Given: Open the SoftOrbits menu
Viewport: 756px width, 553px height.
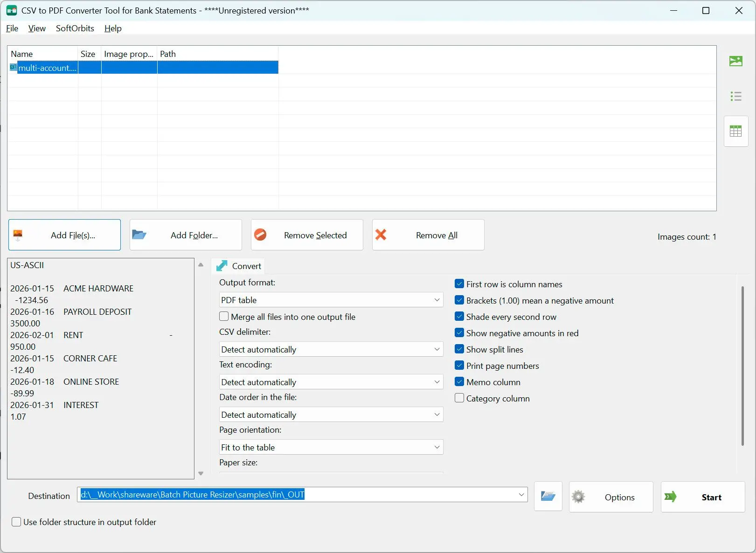Looking at the screenshot, I should (x=75, y=28).
